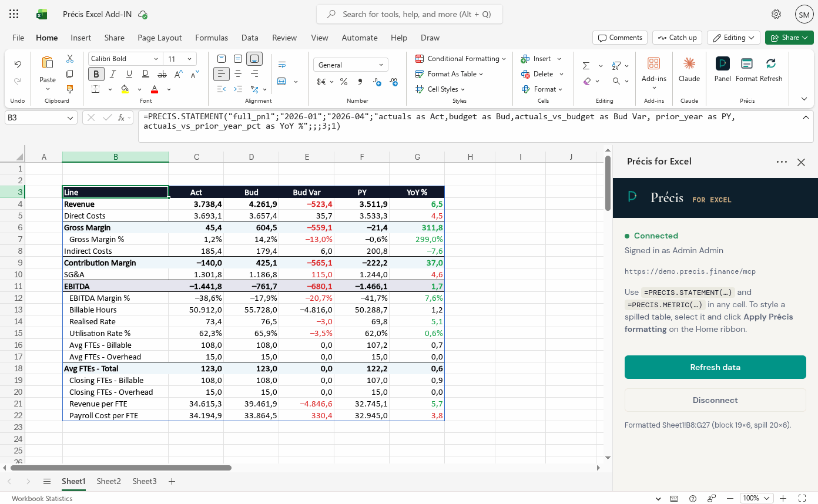
Task: Click the Copy icon in Clipboard group
Action: coord(70,74)
